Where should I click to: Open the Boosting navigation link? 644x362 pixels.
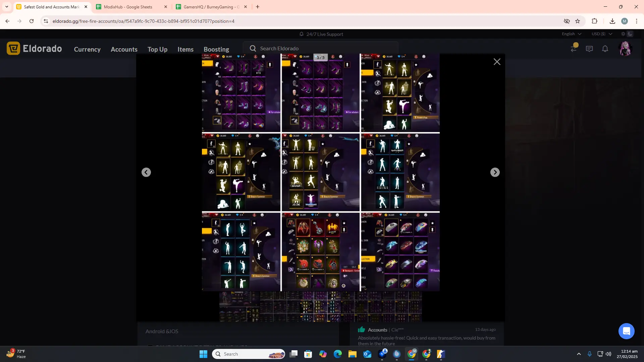[x=216, y=49]
